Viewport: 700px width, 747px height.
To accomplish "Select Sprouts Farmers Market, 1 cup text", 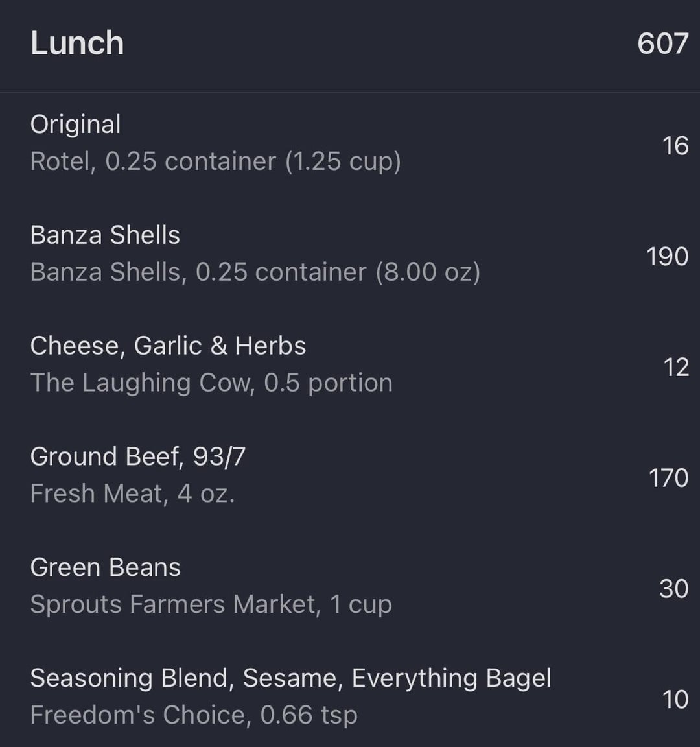I will [x=211, y=604].
